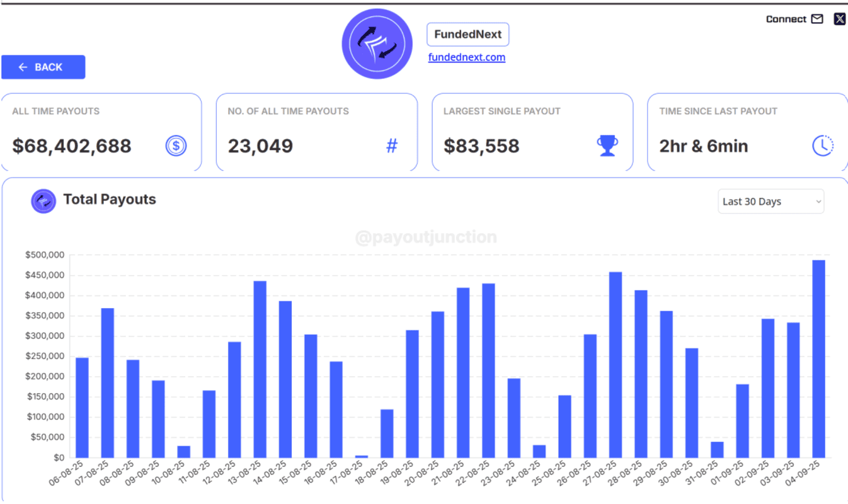Click the back arrow icon in BACK button
Screen dimensions: 848x504
[x=23, y=67]
